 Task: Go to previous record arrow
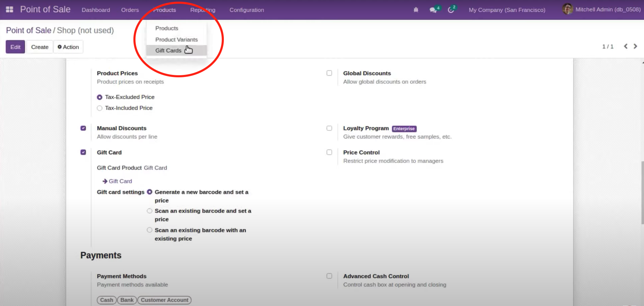click(626, 46)
